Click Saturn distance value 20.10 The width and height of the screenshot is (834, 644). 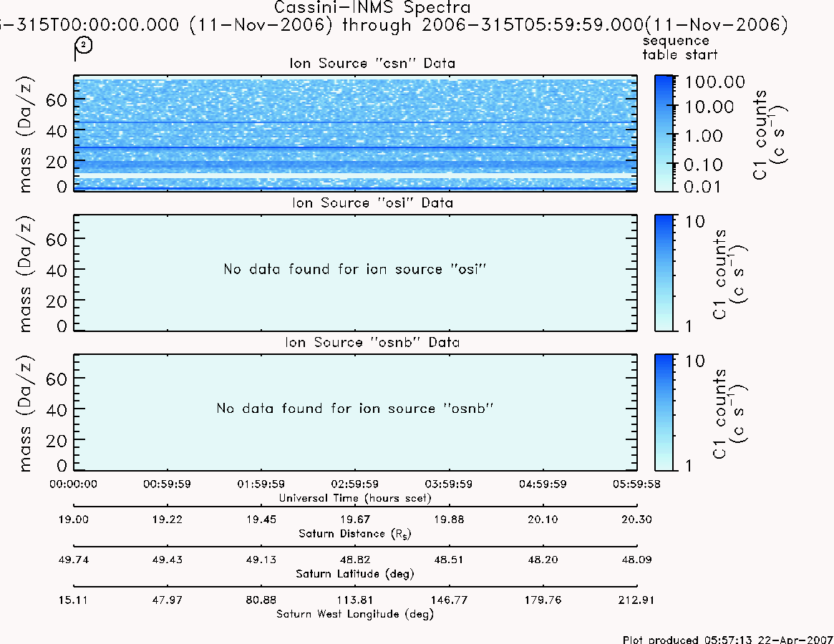click(x=543, y=519)
